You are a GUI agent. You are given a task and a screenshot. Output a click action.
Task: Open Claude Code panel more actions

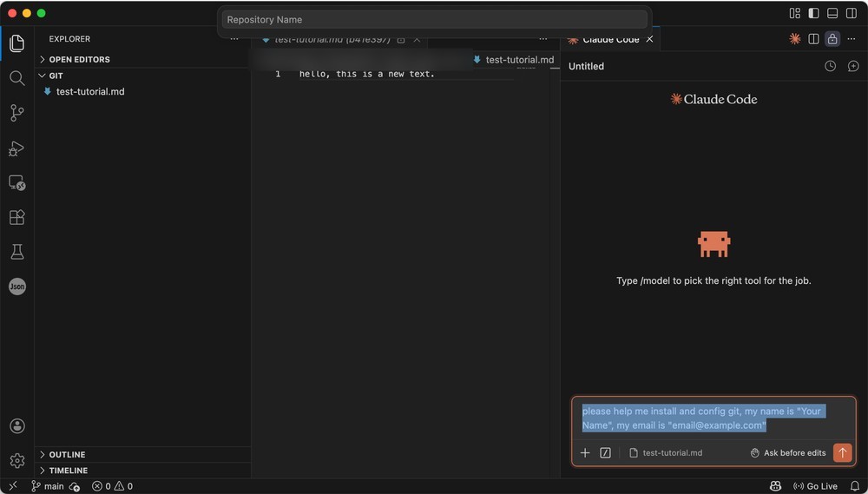852,39
